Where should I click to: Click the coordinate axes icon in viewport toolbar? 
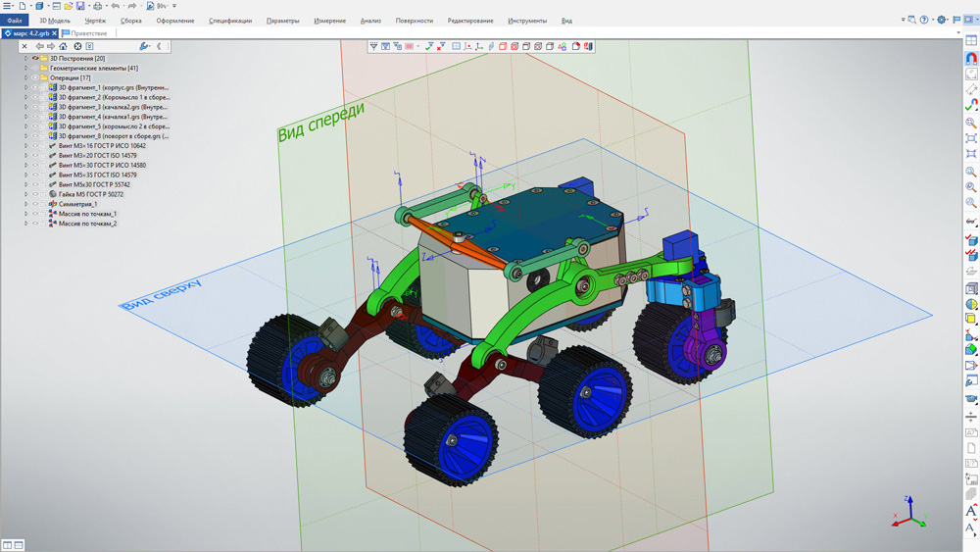[479, 46]
